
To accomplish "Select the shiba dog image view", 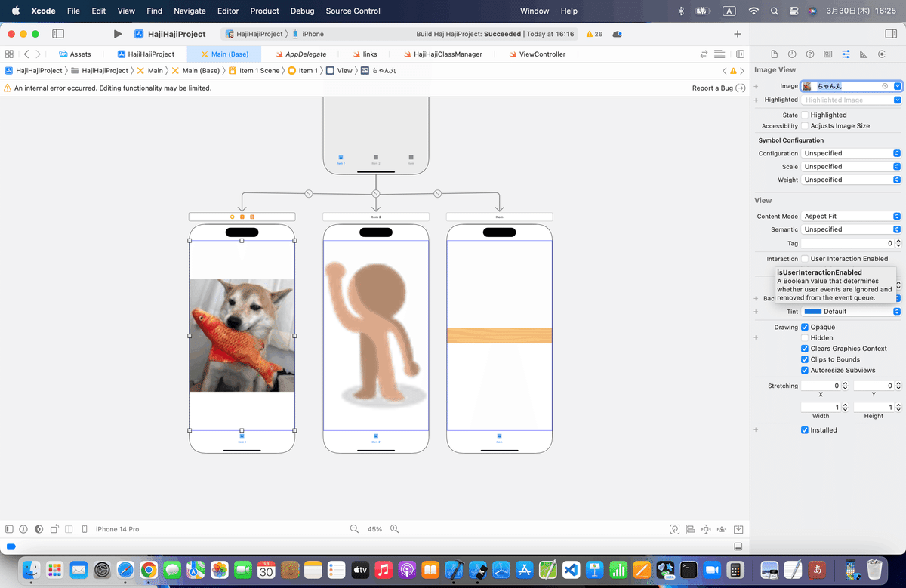I will [x=242, y=335].
